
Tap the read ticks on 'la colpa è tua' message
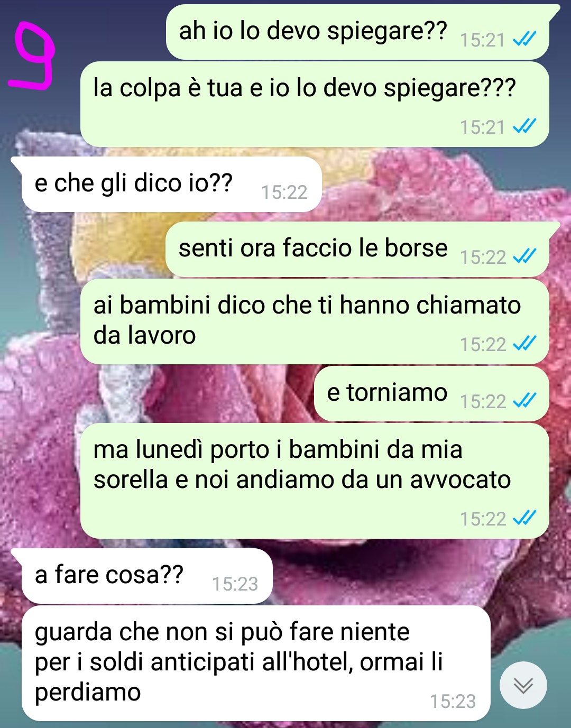coord(525,126)
